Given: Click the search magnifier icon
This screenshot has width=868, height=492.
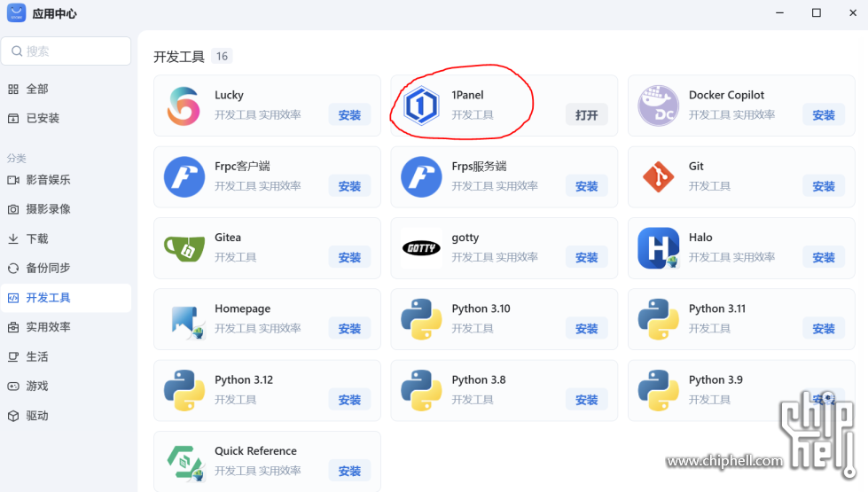Looking at the screenshot, I should 17,51.
